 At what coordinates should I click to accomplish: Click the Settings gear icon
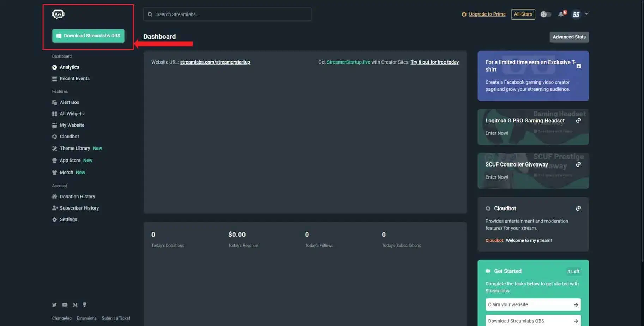pyautogui.click(x=54, y=219)
